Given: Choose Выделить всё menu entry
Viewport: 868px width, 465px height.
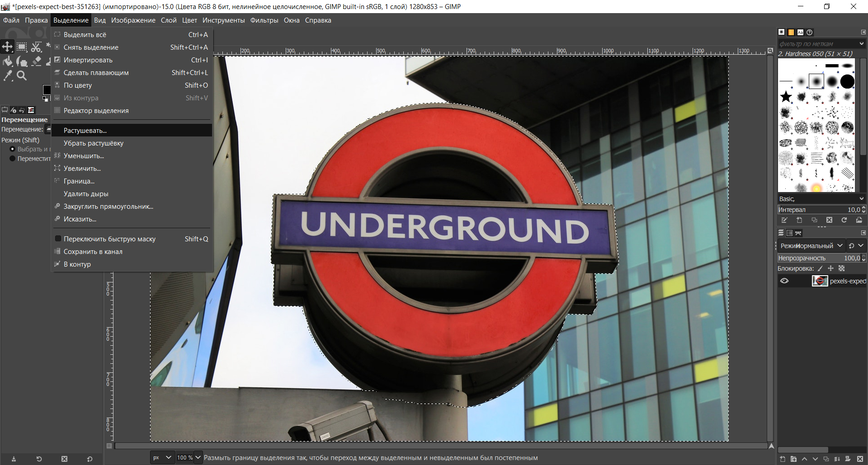Looking at the screenshot, I should 132,35.
